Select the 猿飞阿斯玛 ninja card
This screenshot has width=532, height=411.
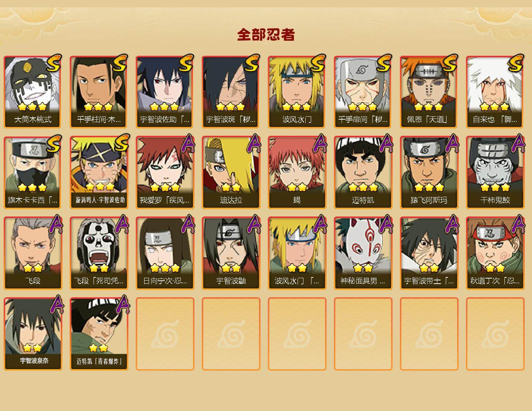pos(429,172)
